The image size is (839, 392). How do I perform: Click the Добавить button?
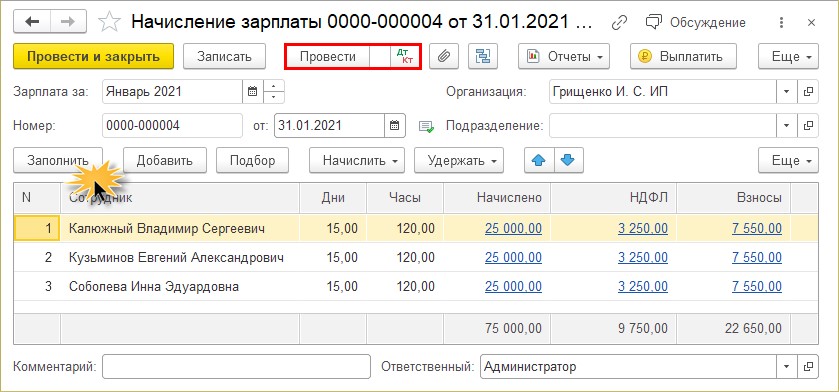[165, 160]
